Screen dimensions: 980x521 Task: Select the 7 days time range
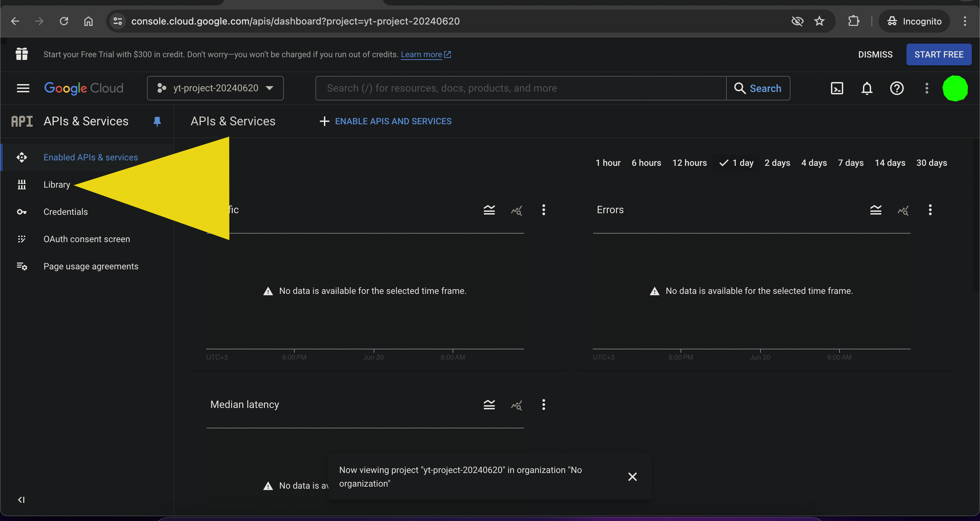pos(851,163)
